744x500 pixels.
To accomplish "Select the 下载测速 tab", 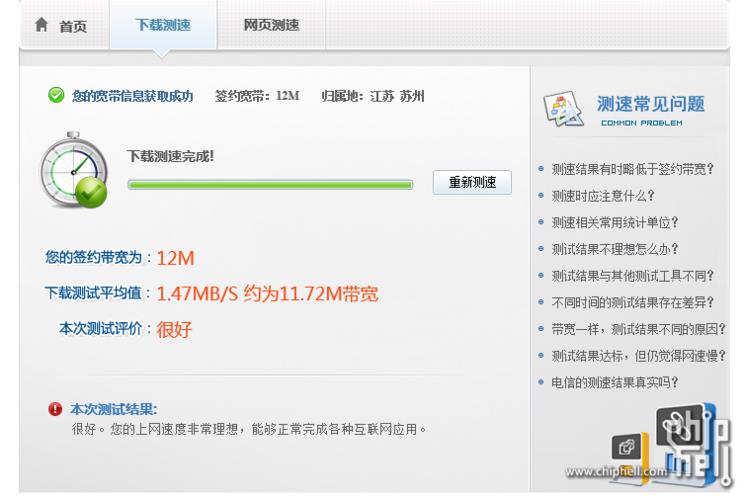I will pos(163,25).
